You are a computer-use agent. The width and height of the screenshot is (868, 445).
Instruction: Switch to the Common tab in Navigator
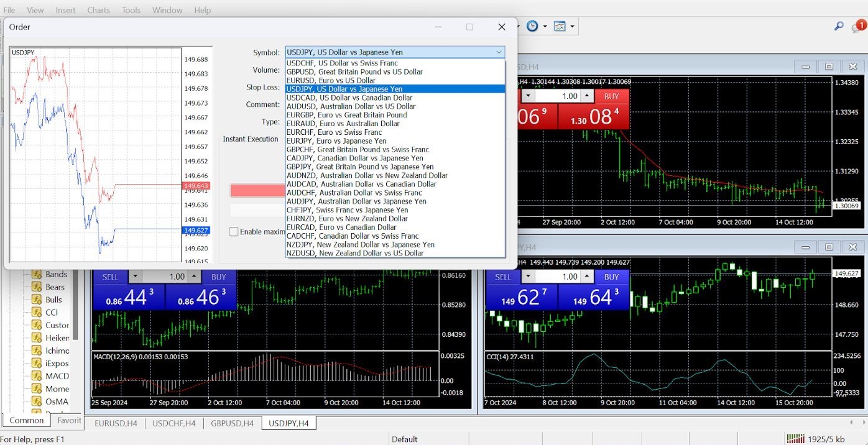tap(27, 420)
